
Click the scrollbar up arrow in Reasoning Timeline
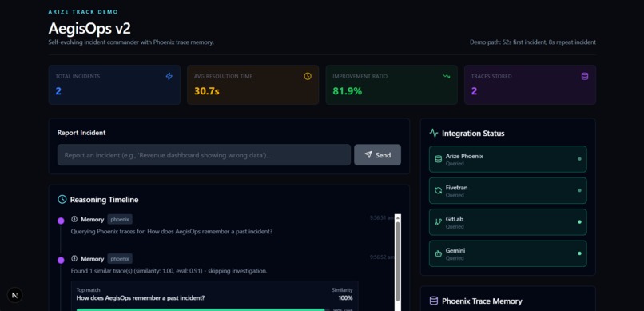pos(398,217)
